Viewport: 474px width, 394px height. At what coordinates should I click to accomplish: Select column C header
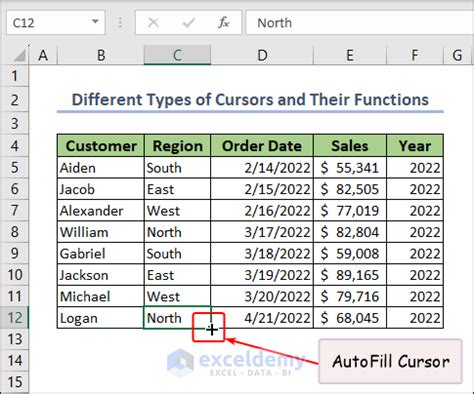pyautogui.click(x=177, y=55)
